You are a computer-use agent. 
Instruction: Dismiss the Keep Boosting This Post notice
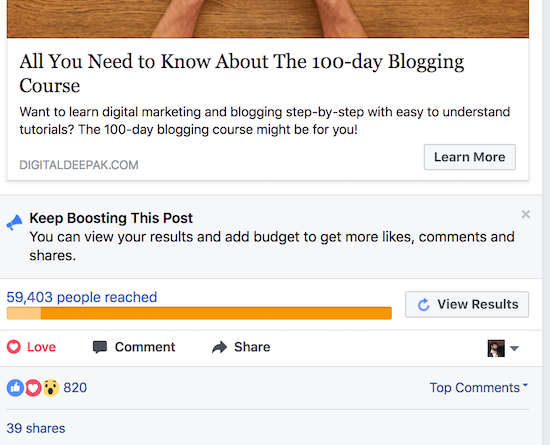pyautogui.click(x=525, y=214)
